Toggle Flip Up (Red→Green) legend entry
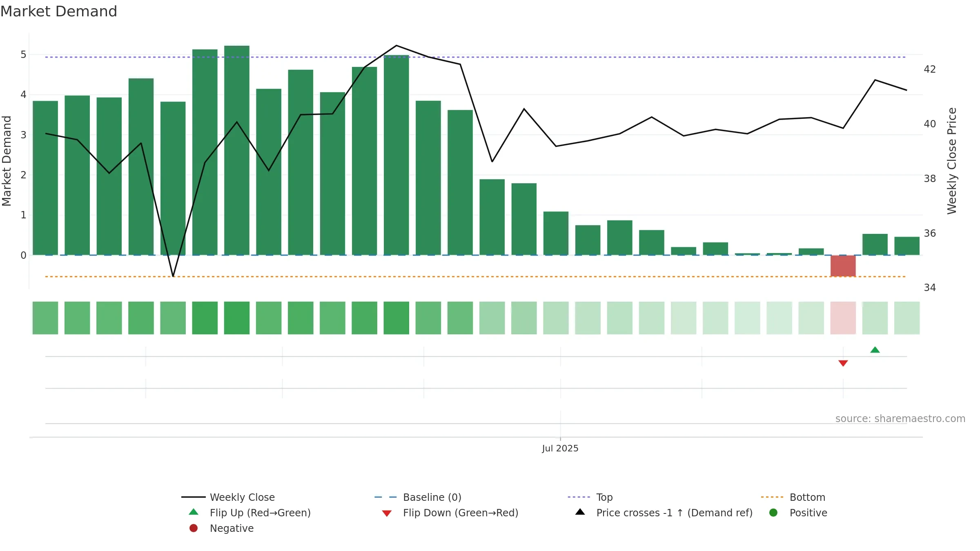This screenshot has width=980, height=551. (x=249, y=513)
